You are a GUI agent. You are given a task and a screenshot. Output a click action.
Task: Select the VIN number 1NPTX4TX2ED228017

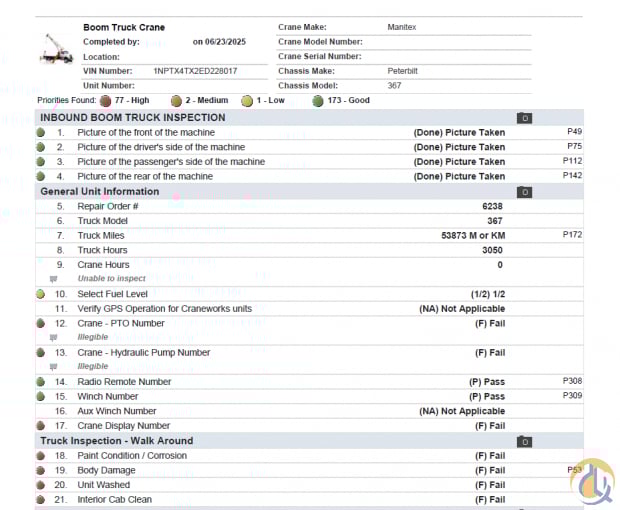click(195, 71)
